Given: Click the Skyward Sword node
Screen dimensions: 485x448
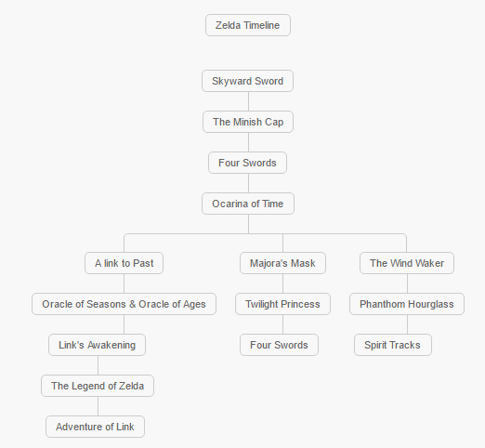Looking at the screenshot, I should pyautogui.click(x=247, y=81).
